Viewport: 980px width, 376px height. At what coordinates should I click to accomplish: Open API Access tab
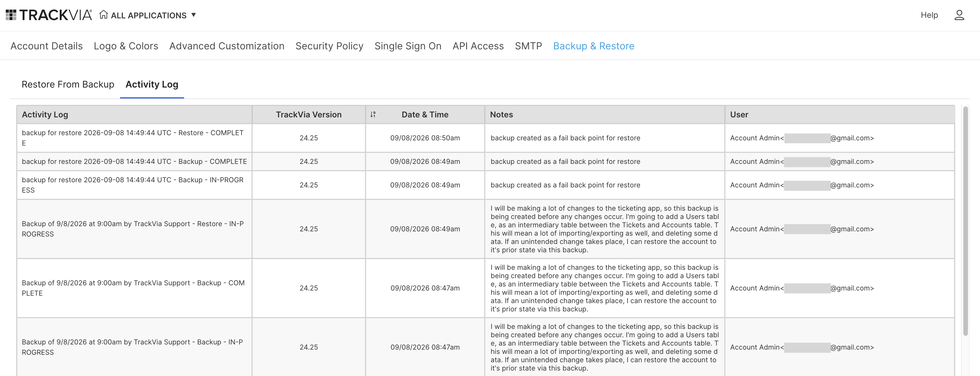coord(478,46)
